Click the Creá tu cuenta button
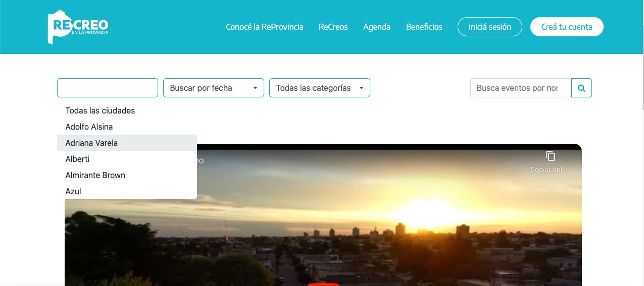The height and width of the screenshot is (286, 644). click(566, 27)
